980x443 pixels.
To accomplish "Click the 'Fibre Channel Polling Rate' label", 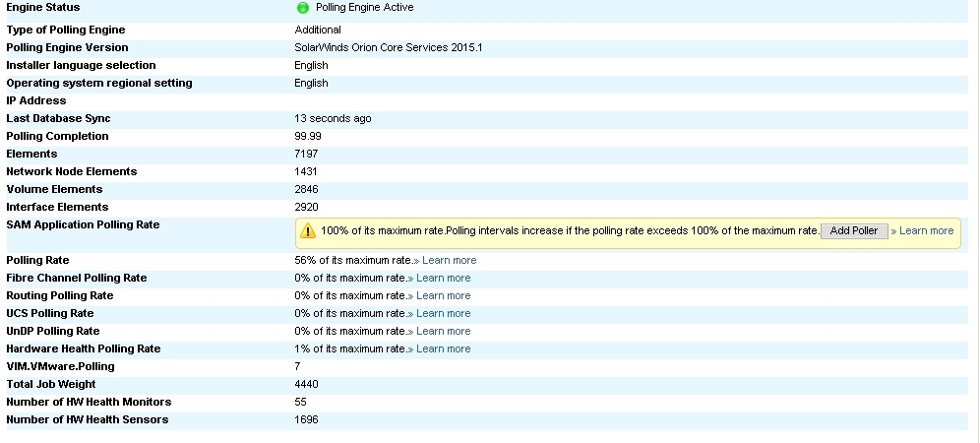I will point(77,278).
